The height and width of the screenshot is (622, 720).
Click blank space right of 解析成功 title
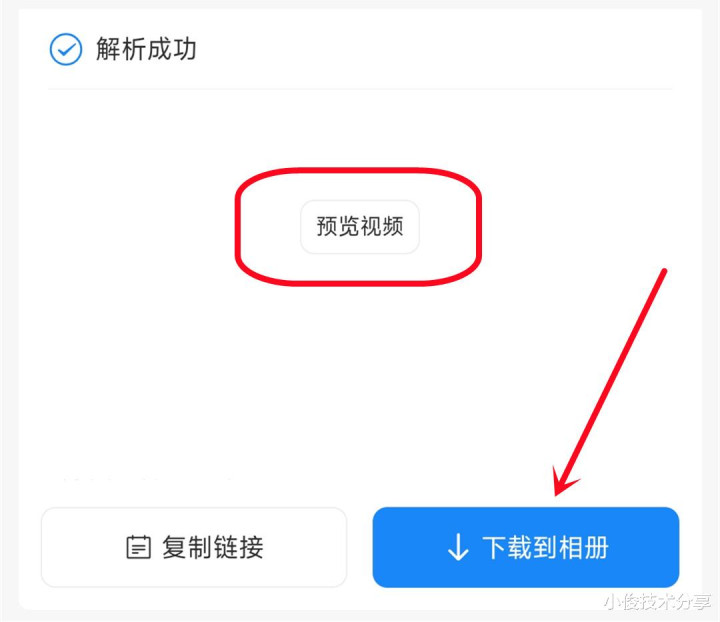pyautogui.click(x=436, y=49)
